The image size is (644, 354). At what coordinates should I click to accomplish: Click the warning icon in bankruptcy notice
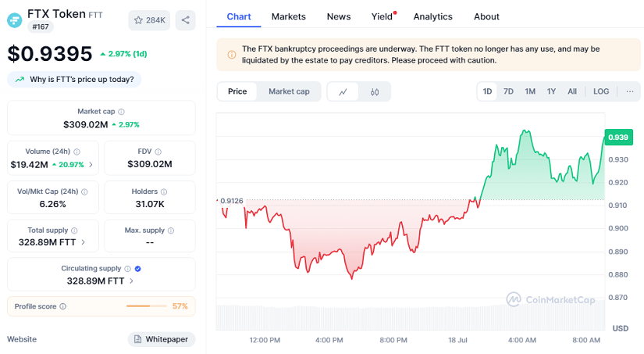(x=232, y=54)
